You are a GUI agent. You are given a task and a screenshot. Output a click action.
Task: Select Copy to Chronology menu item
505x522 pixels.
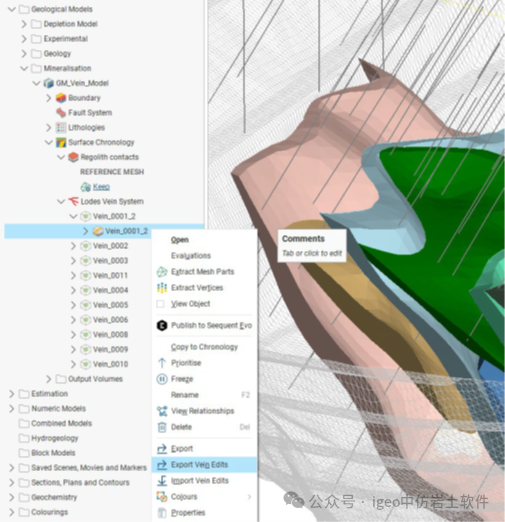pyautogui.click(x=204, y=347)
